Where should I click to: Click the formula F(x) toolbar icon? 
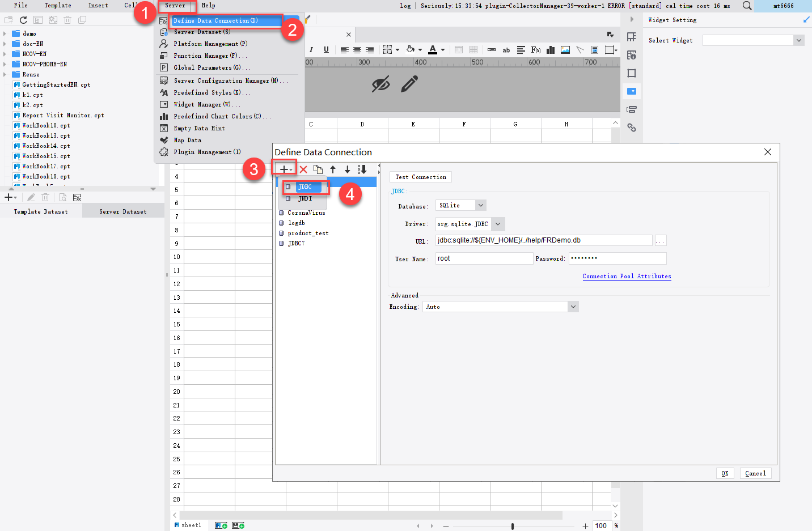point(535,50)
